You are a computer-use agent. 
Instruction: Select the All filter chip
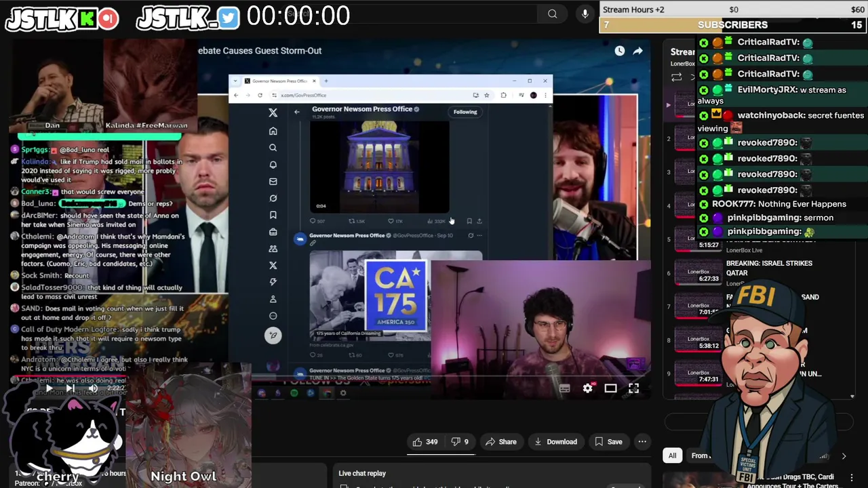672,455
